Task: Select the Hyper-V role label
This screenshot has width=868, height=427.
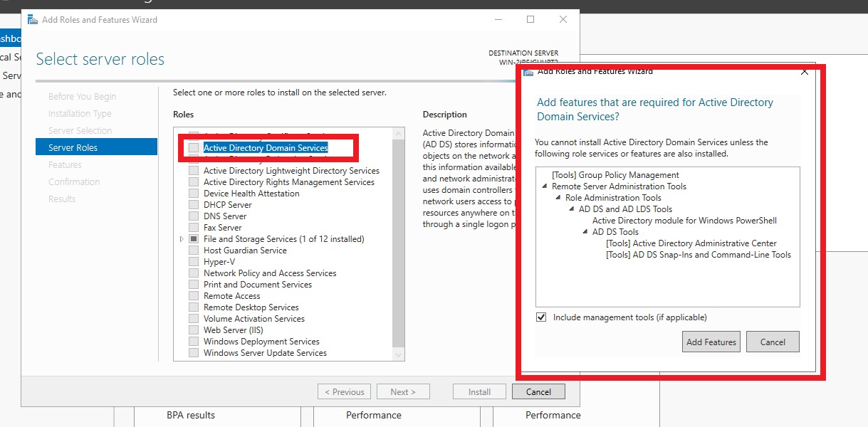Action: point(219,262)
